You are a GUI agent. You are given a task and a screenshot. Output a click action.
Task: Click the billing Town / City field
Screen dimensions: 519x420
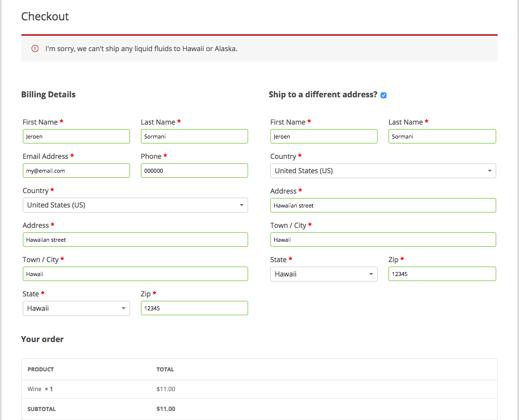pyautogui.click(x=135, y=274)
